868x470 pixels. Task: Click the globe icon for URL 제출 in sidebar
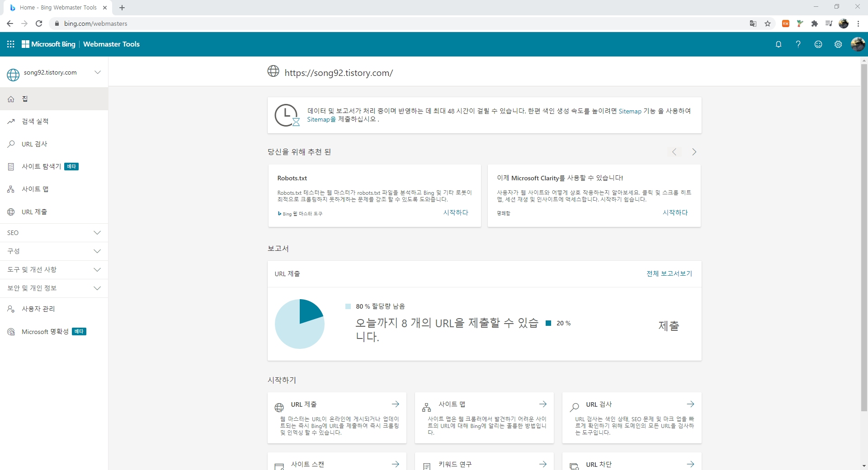tap(11, 212)
